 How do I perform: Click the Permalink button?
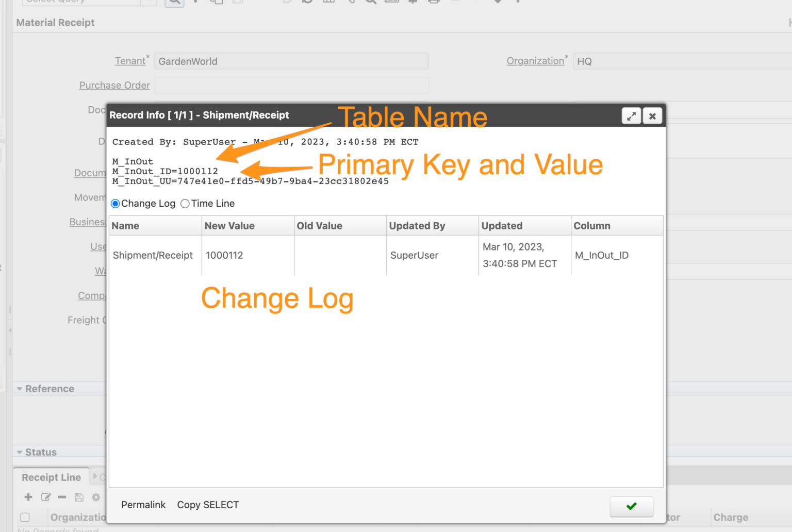click(x=143, y=505)
